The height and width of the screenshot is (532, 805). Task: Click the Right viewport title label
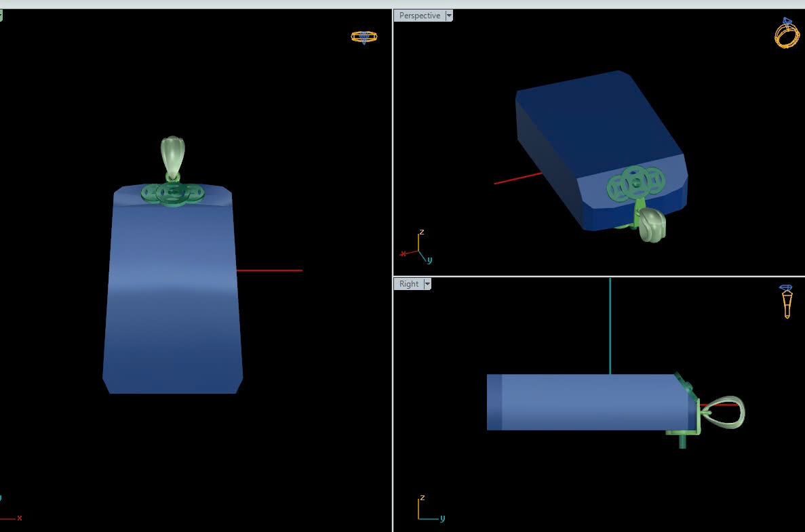coord(408,284)
